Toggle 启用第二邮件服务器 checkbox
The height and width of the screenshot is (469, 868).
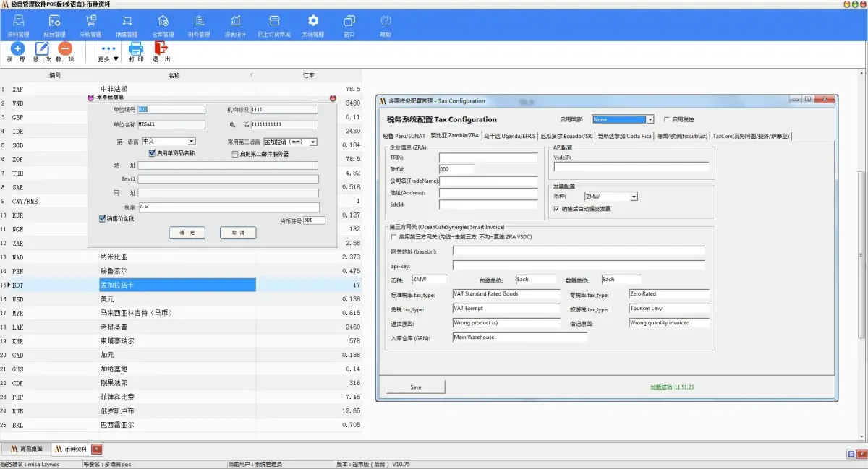coord(235,154)
